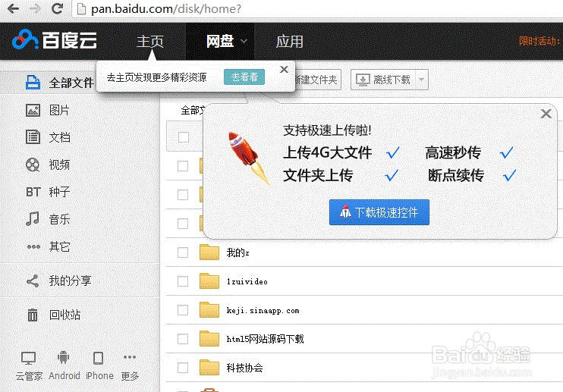Close the 极速上传 promo popup
563x392 pixels.
pyautogui.click(x=546, y=114)
